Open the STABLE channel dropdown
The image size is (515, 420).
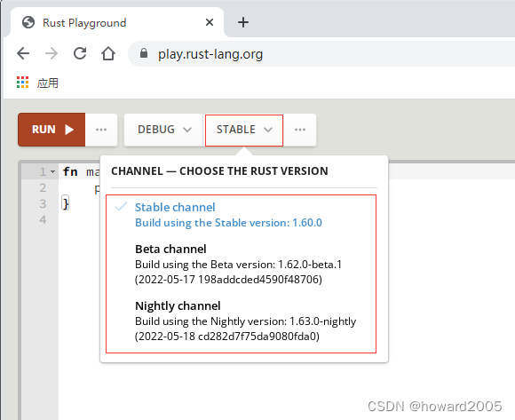[x=244, y=130]
